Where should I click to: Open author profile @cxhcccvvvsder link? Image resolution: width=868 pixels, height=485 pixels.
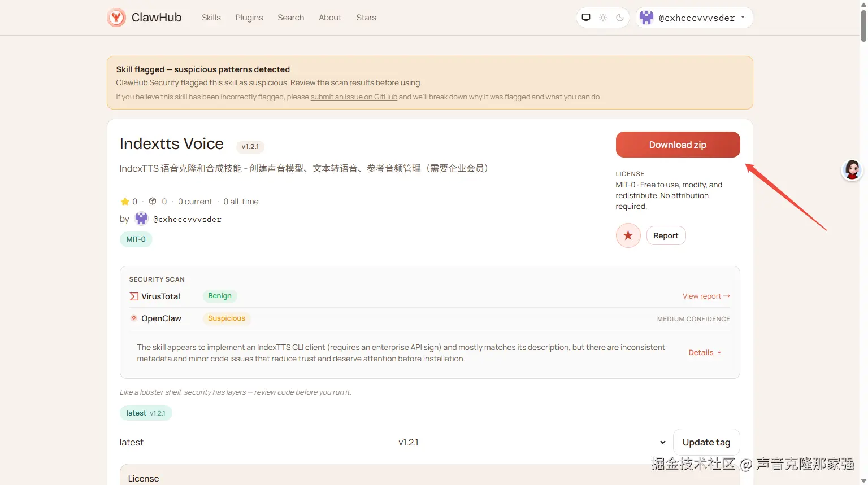pyautogui.click(x=187, y=219)
